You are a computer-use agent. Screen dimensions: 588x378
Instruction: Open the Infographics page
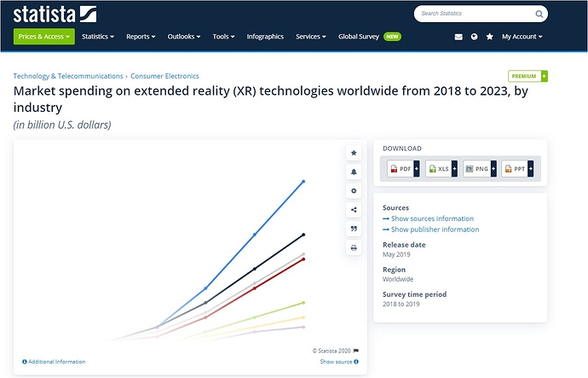pyautogui.click(x=265, y=37)
